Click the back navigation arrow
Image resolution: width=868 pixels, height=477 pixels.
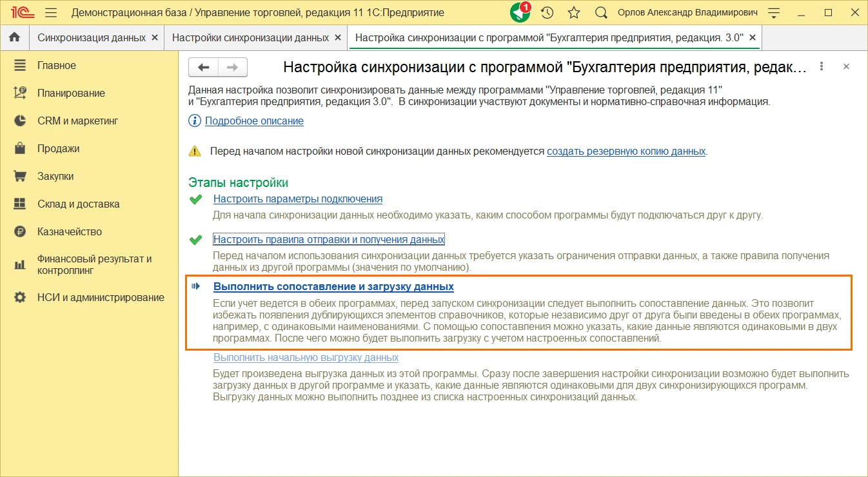point(204,67)
